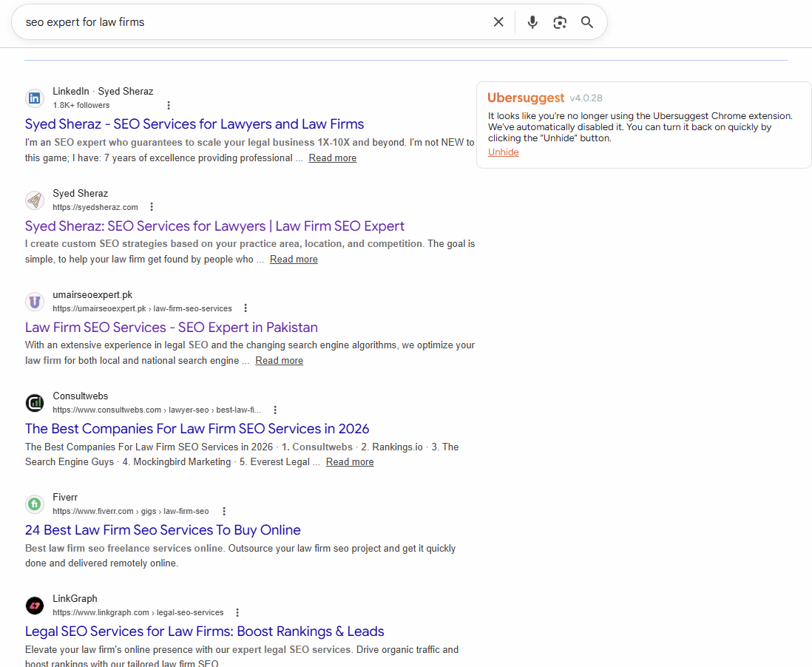Open the Fiverr law firm SEO services result

(162, 529)
